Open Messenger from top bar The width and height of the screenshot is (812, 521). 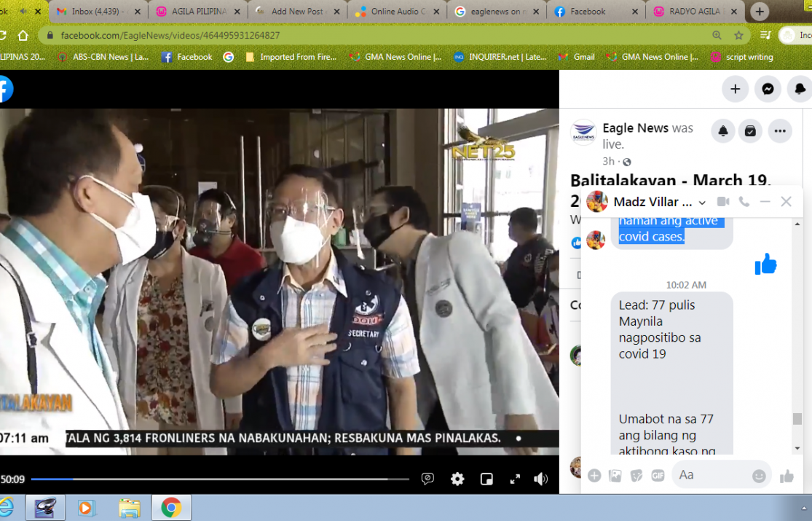[x=768, y=89]
